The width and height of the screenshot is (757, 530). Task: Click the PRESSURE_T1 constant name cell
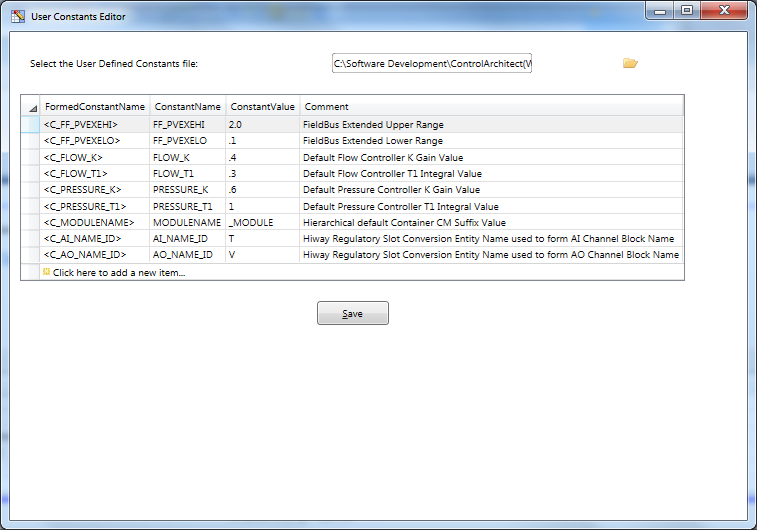pos(187,207)
